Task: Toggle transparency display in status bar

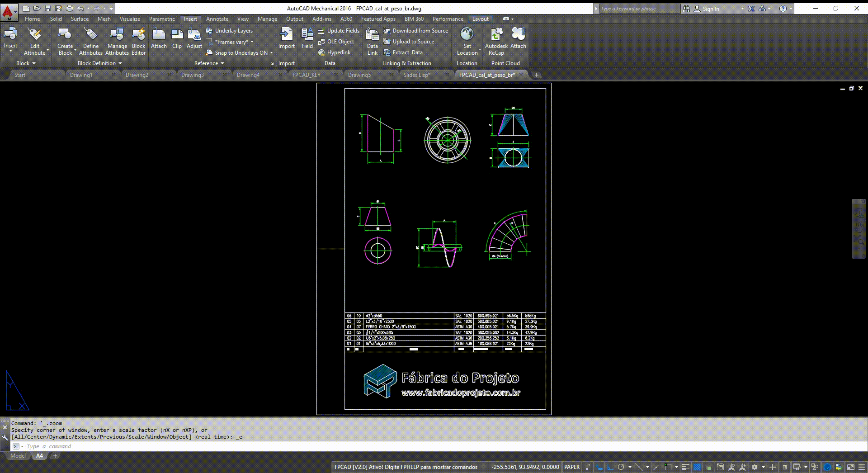Action: click(697, 467)
